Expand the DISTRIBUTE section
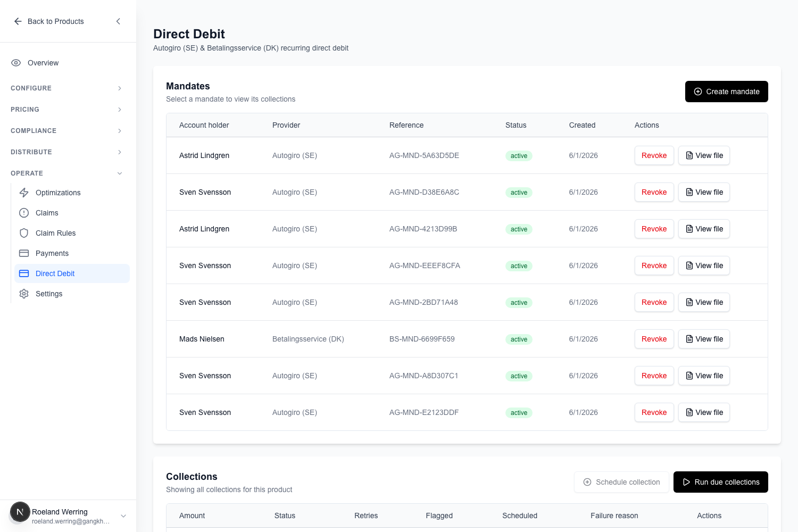 pos(68,152)
